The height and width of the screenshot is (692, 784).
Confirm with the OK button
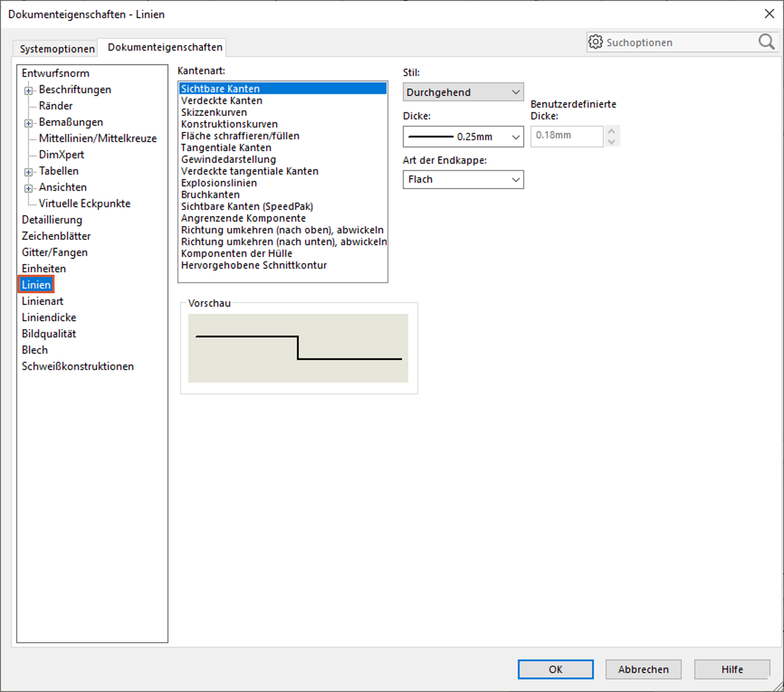click(x=556, y=669)
